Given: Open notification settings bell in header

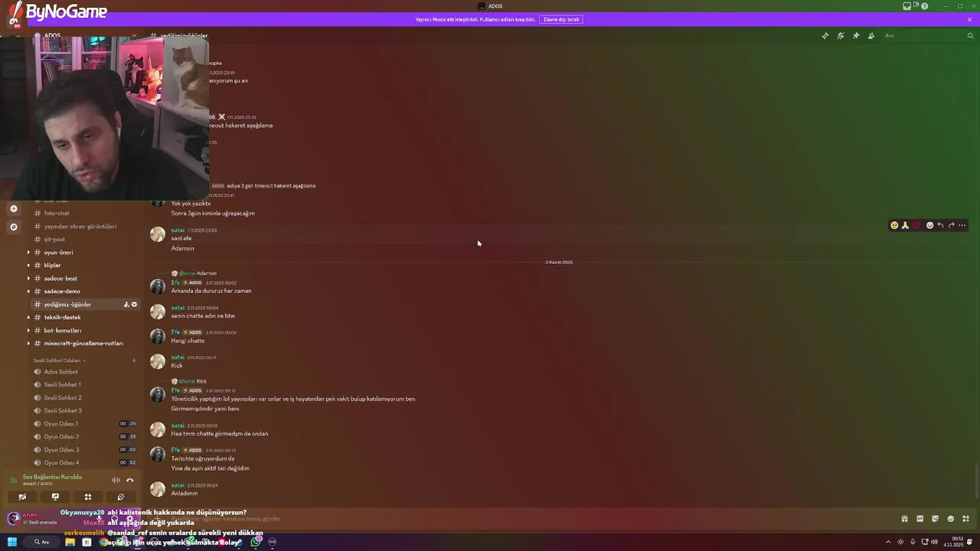Looking at the screenshot, I should [840, 35].
